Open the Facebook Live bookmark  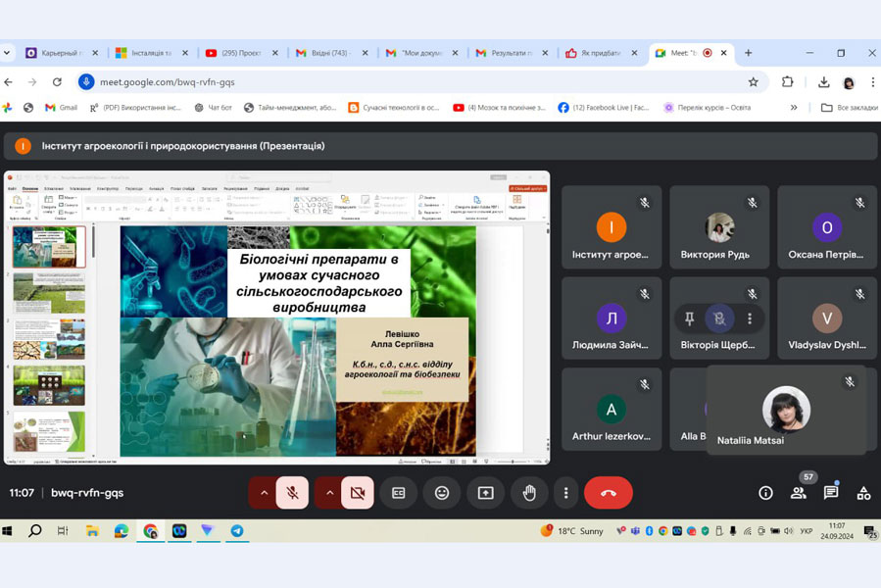604,108
